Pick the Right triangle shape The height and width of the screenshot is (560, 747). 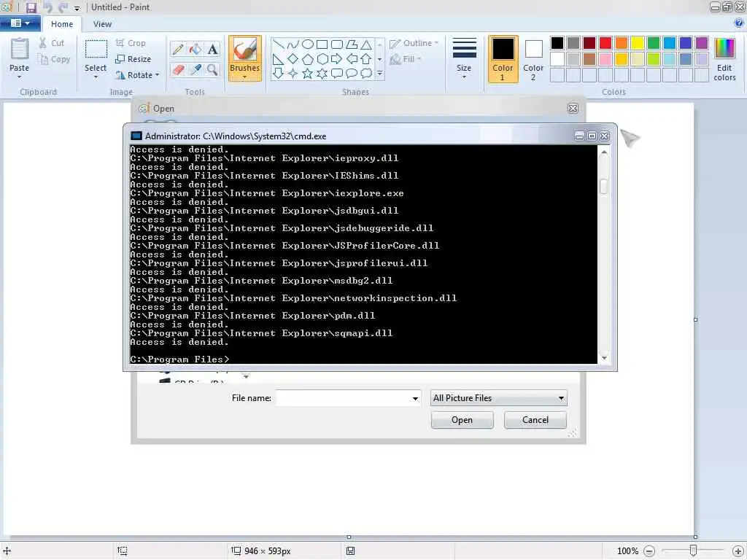point(278,59)
